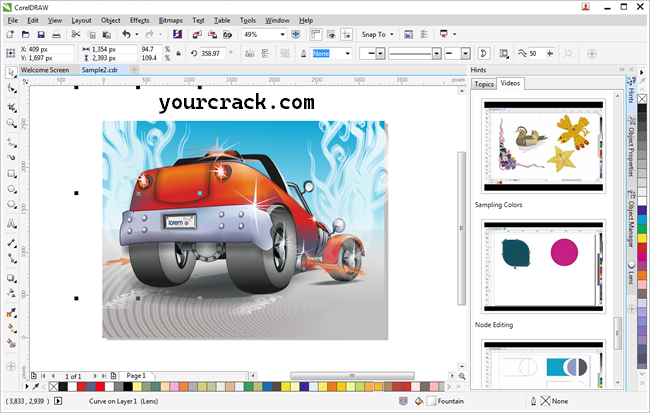Undo the last action
Viewport: 650px width, 413px height.
coord(126,34)
